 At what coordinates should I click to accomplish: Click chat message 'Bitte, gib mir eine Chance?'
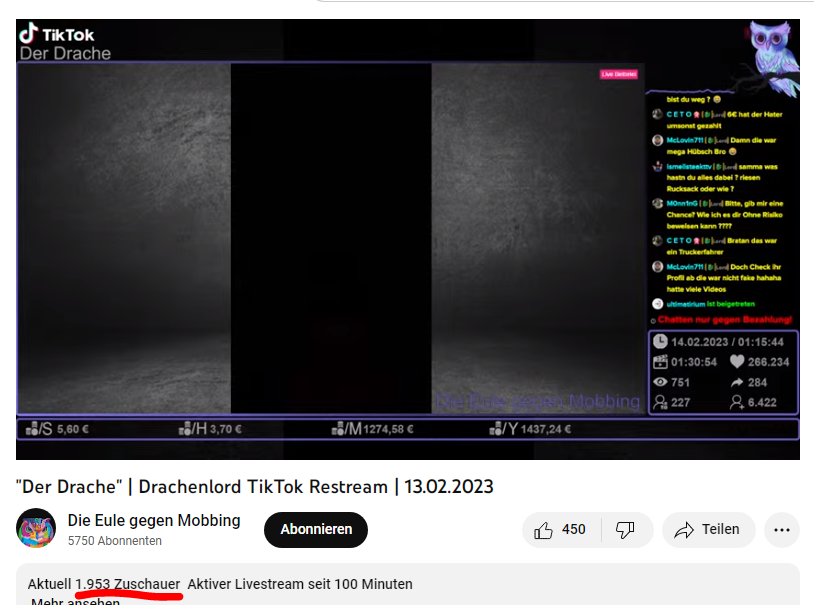[x=725, y=214]
